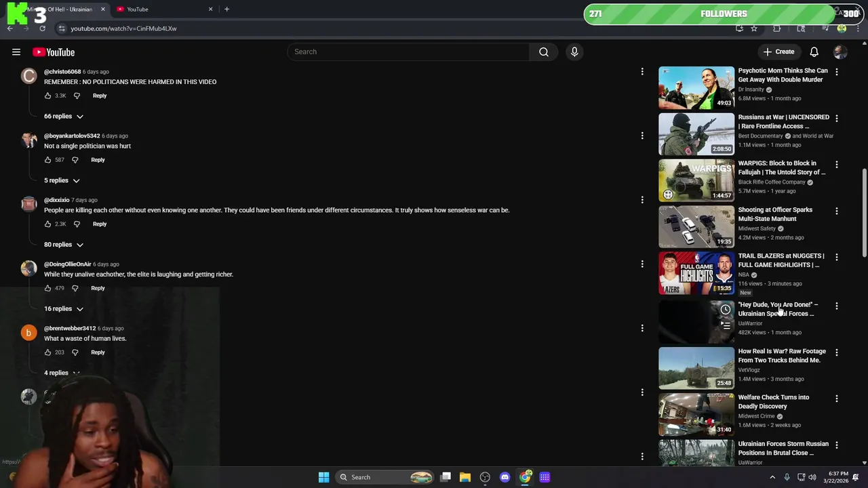Go to YouTube home via logo
This screenshot has width=868, height=488.
click(54, 52)
